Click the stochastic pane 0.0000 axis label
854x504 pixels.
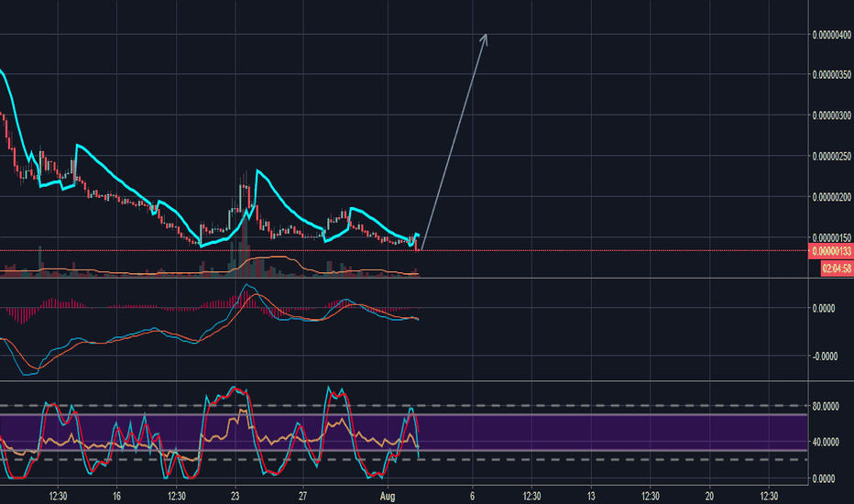click(x=824, y=479)
